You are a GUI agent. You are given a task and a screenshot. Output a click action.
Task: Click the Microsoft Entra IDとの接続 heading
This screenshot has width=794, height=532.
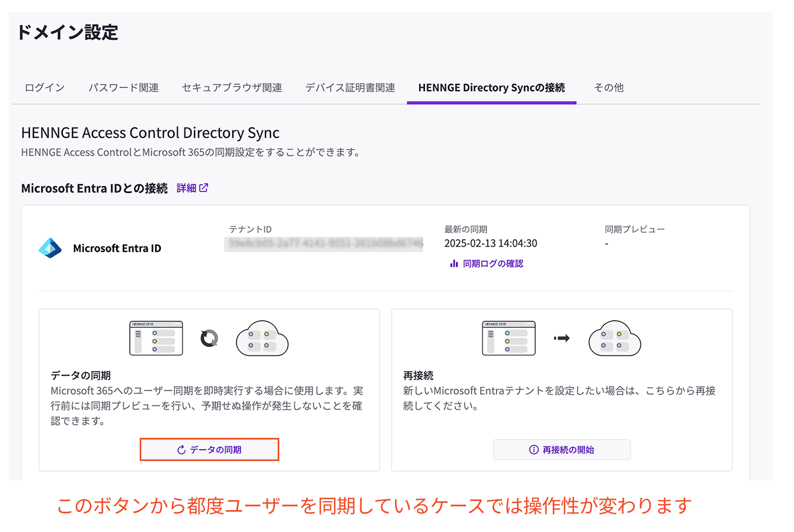(94, 188)
